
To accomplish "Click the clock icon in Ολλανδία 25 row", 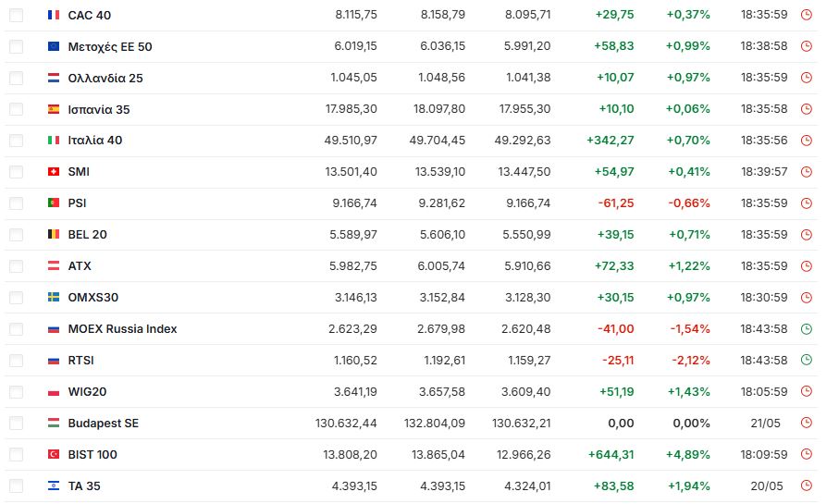I will click(806, 78).
